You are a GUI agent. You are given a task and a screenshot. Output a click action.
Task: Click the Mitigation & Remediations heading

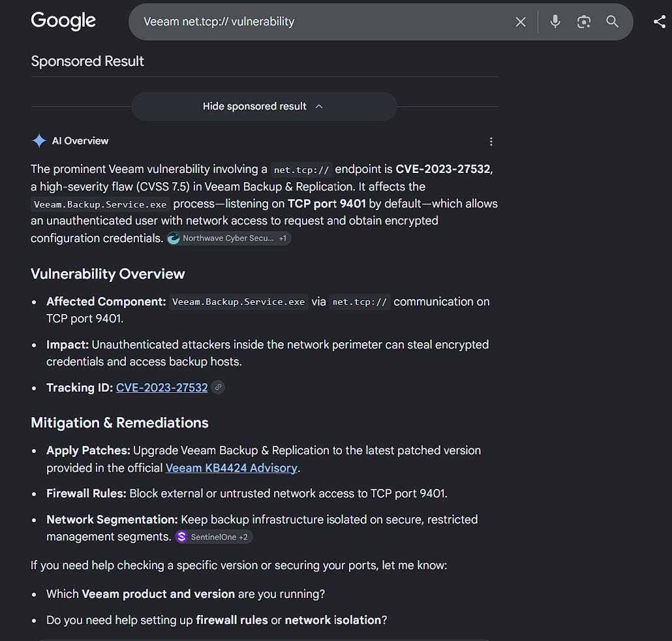point(119,423)
